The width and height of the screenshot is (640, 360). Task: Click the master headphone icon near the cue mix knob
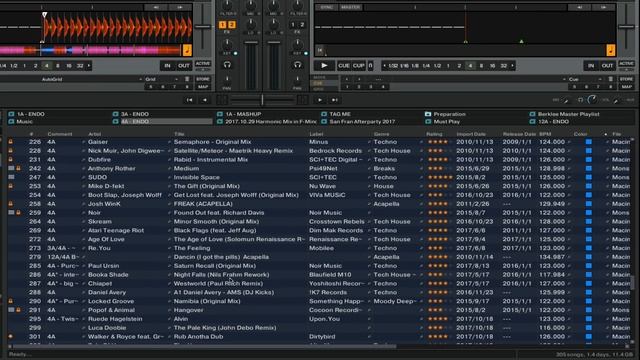click(580, 100)
